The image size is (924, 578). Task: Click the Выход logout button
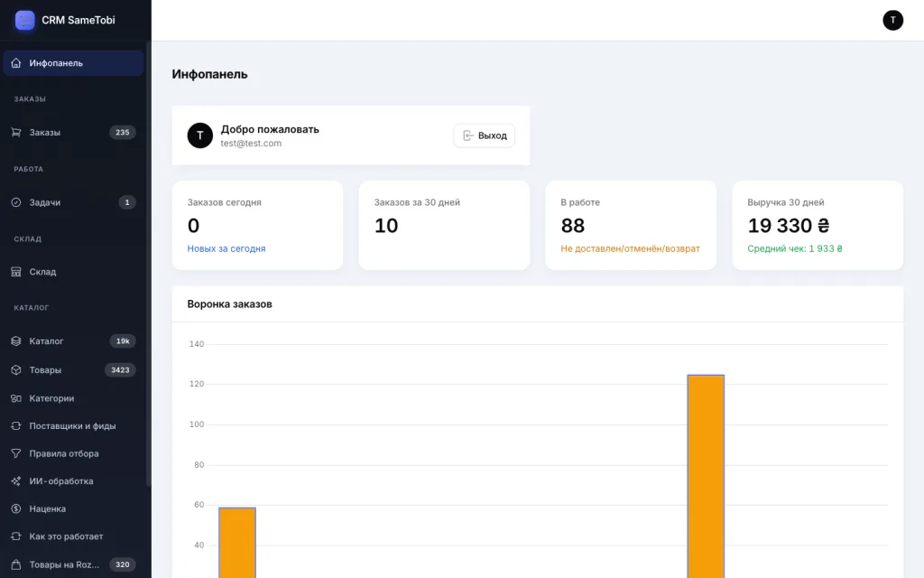coord(484,135)
